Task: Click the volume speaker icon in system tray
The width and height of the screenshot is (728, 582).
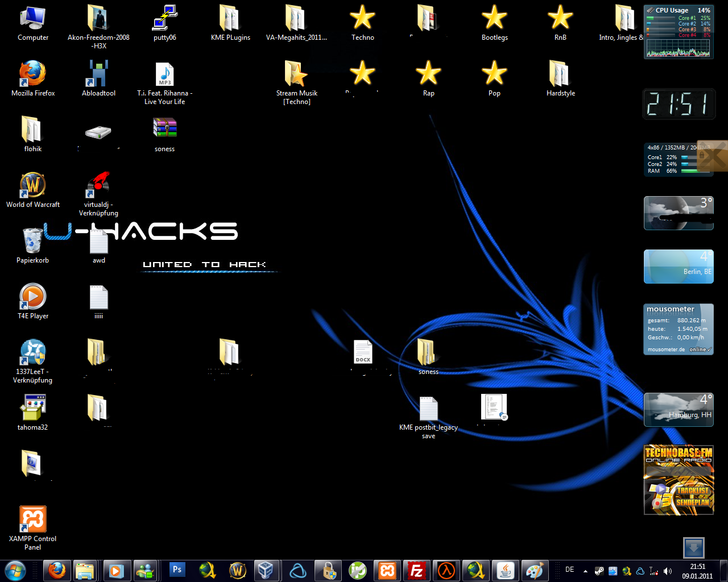Action: coord(668,571)
